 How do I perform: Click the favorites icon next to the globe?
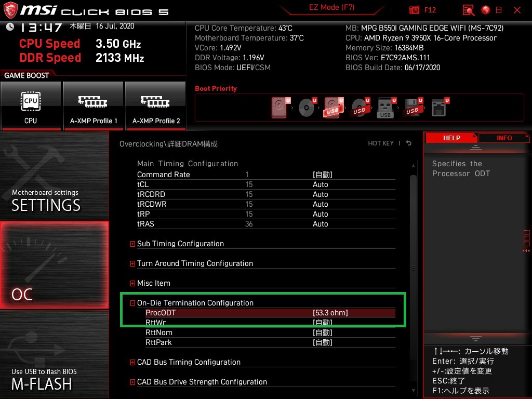click(x=499, y=10)
